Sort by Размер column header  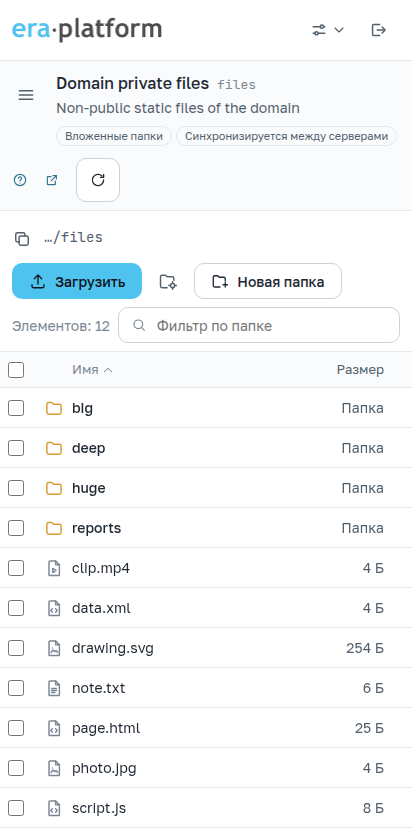[360, 370]
